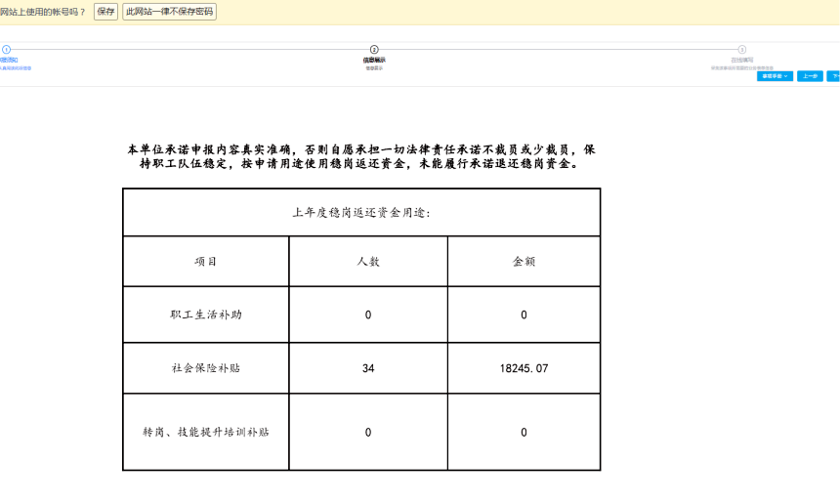
Task: Click the 信息展示 step label
Action: click(374, 60)
